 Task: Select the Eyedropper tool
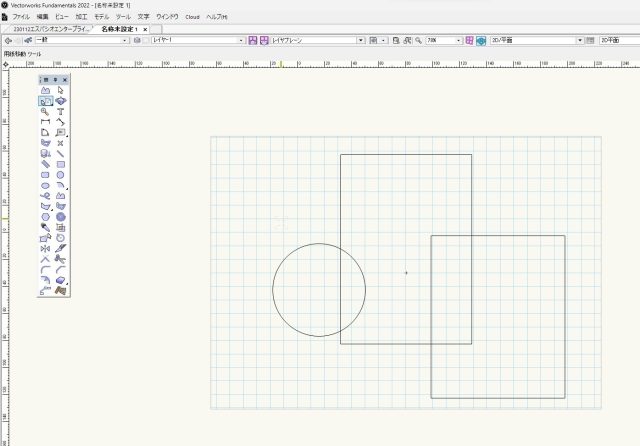pos(46,227)
